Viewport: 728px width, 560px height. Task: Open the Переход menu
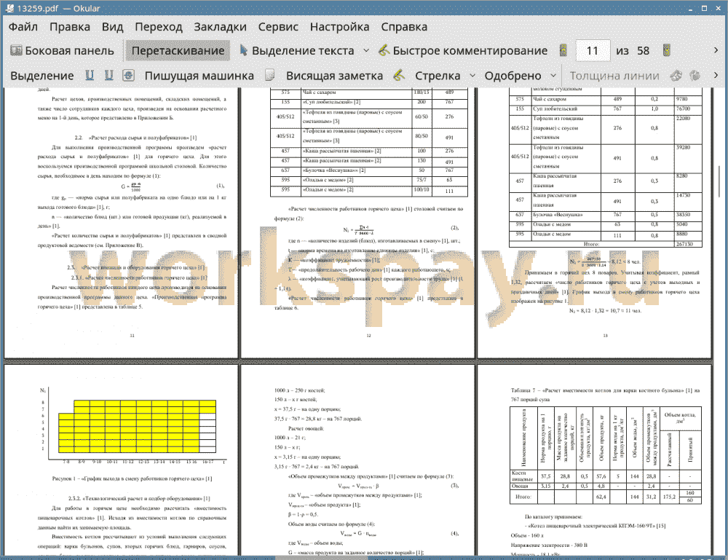(x=158, y=27)
